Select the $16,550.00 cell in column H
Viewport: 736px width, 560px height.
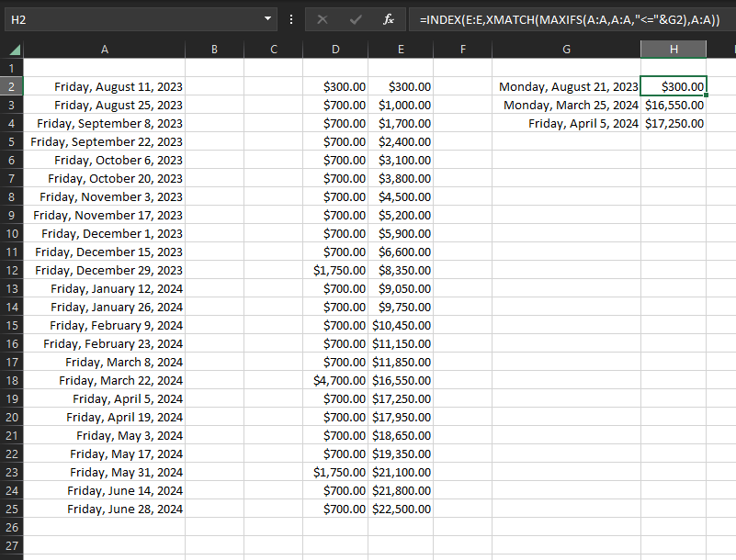click(x=674, y=105)
